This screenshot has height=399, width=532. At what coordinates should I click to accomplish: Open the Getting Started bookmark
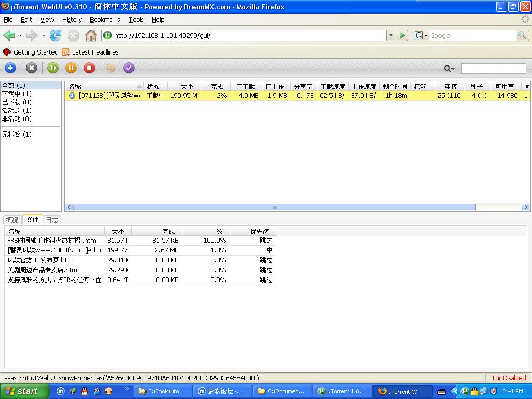[31, 52]
